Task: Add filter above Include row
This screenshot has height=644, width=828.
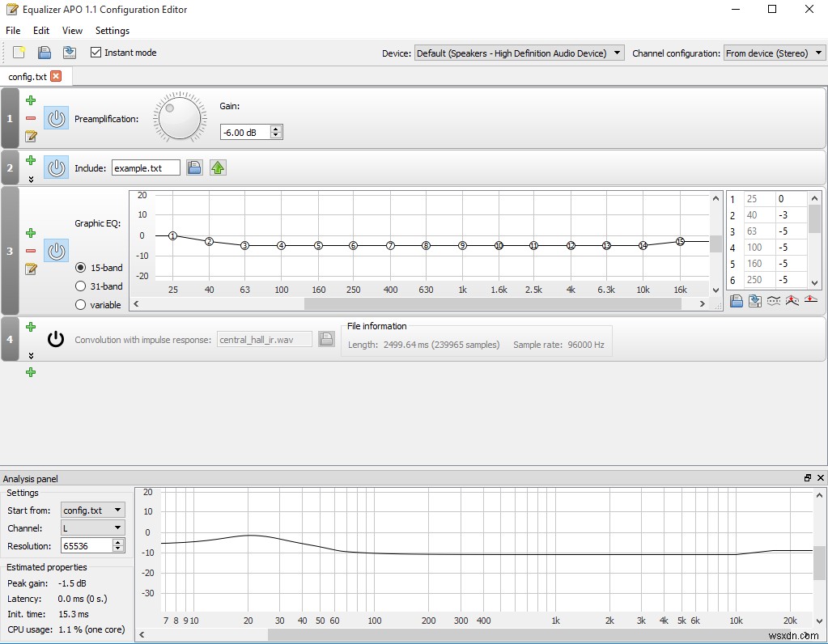Action: click(x=31, y=160)
